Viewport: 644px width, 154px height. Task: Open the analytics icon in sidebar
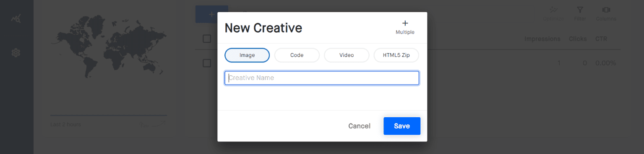[16, 18]
